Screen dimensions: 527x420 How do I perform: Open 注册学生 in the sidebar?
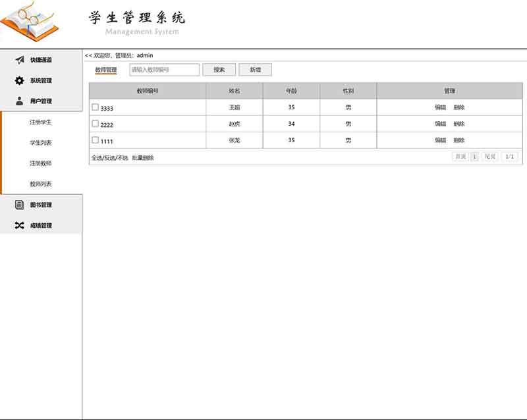click(41, 122)
